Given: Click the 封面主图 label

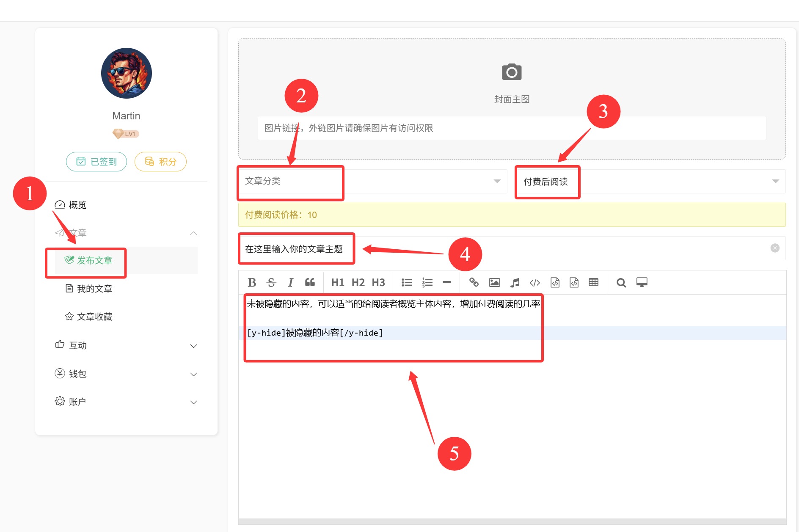Looking at the screenshot, I should tap(512, 99).
